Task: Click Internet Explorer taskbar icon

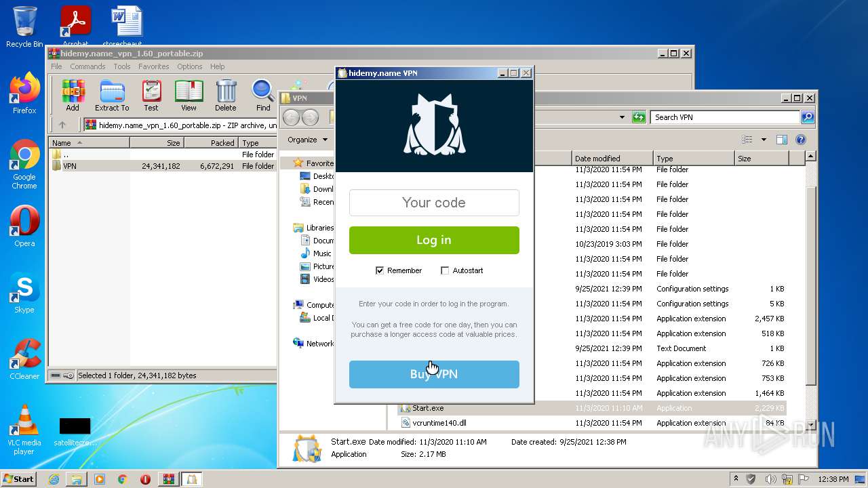Action: (54, 479)
